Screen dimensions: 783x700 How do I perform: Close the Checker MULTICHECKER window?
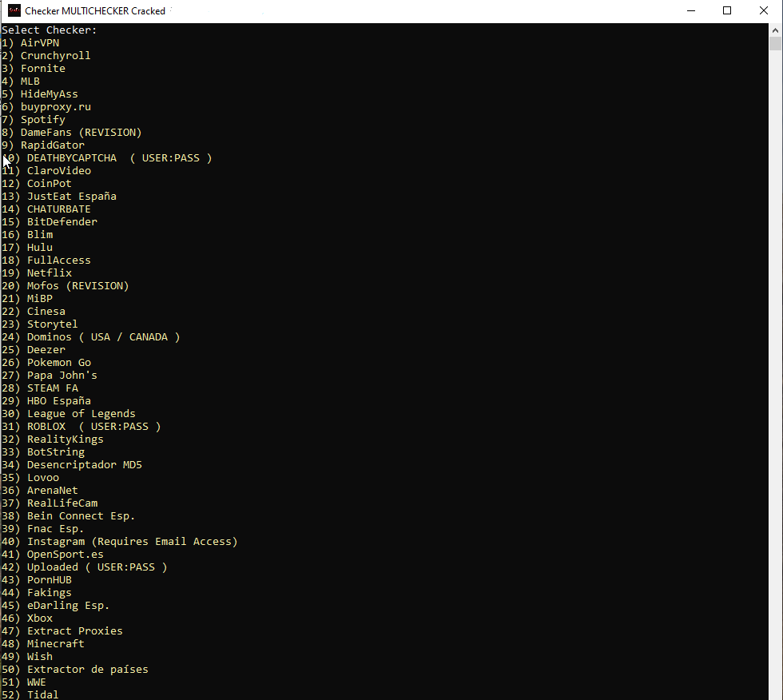click(764, 10)
